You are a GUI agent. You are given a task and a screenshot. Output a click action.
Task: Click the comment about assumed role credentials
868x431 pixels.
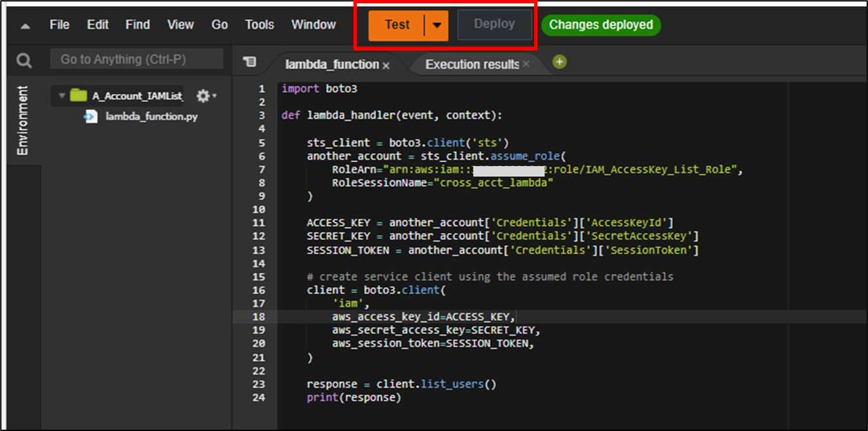[490, 277]
